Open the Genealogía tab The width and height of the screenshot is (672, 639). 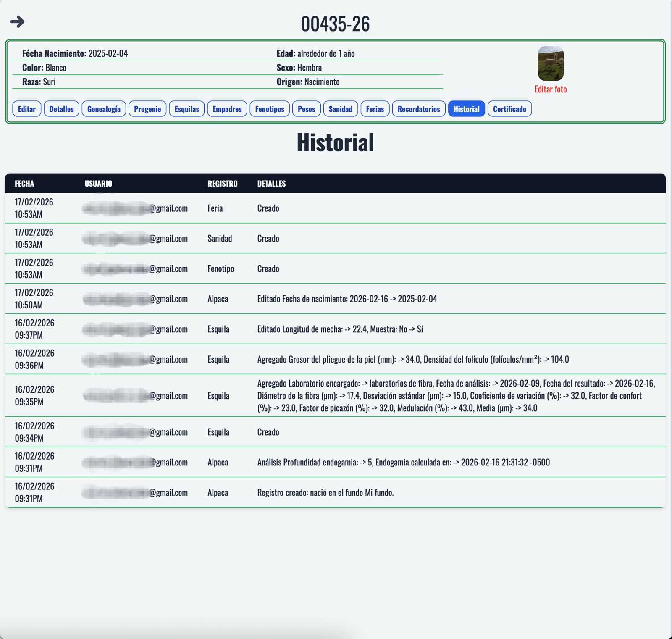tap(104, 109)
